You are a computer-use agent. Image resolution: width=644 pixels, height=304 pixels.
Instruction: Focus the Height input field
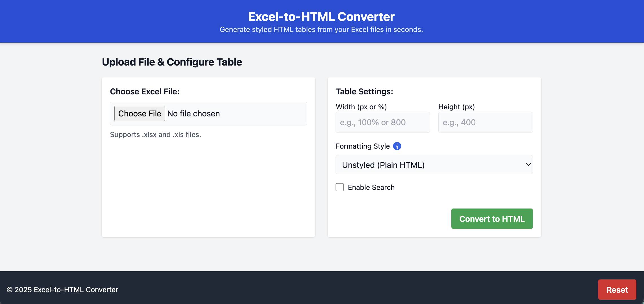point(485,122)
